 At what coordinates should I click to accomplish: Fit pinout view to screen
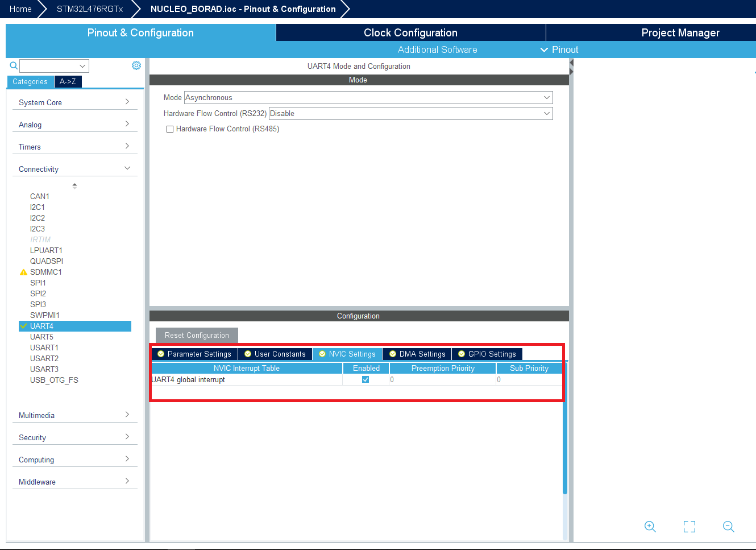(689, 527)
